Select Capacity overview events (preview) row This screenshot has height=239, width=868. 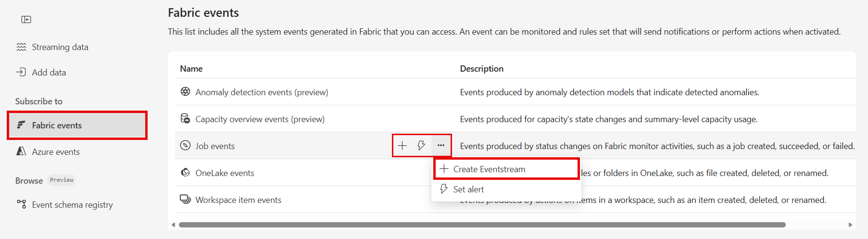coord(515,119)
